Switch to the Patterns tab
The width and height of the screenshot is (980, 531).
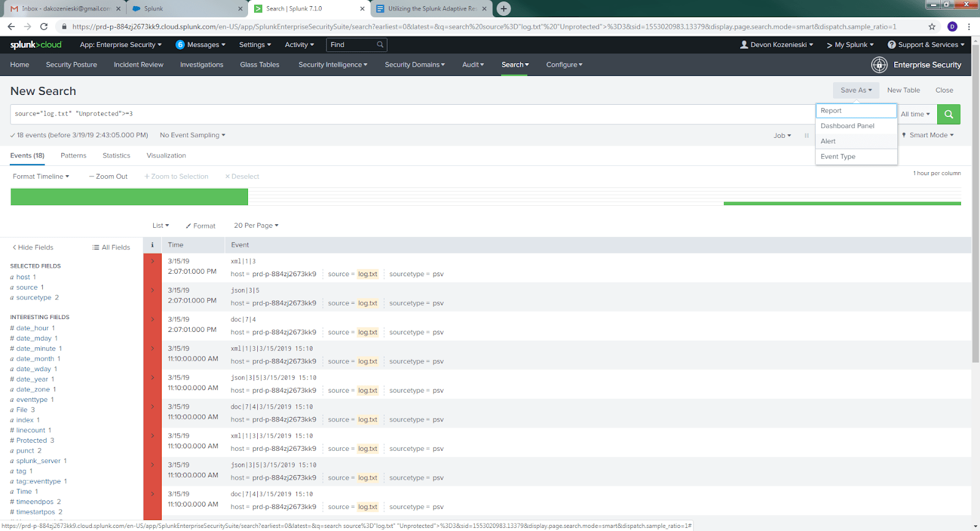[73, 156]
